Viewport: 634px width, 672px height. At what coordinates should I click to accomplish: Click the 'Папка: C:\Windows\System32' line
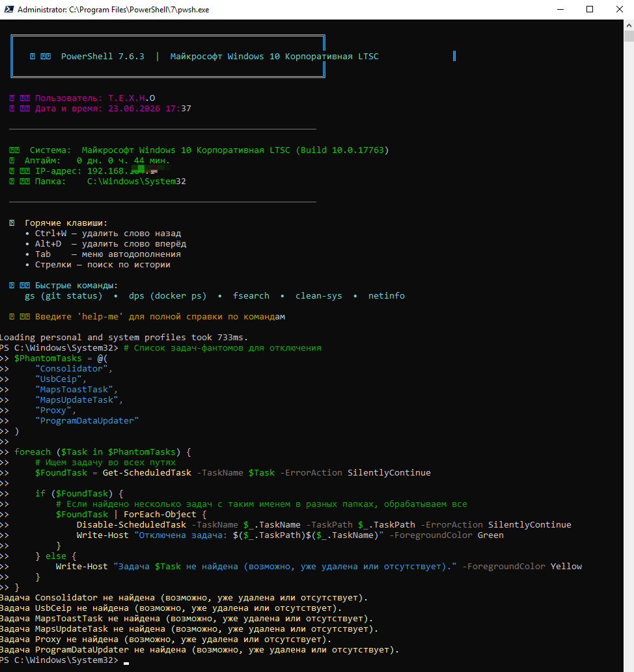tap(98, 181)
